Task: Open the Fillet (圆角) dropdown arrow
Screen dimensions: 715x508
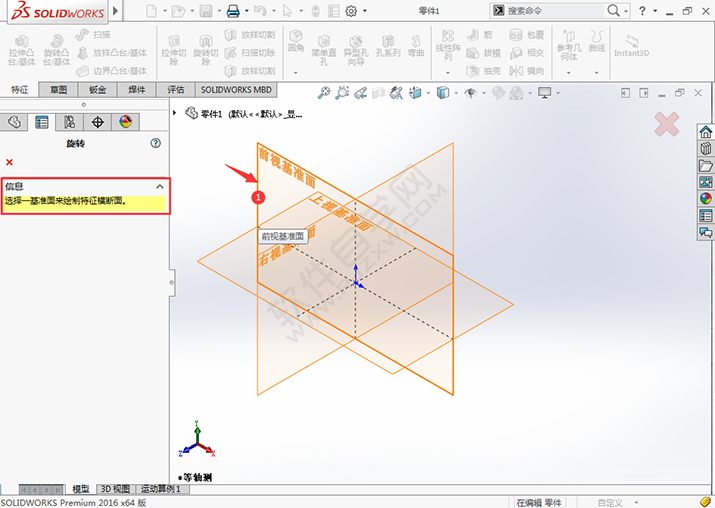Action: (x=295, y=72)
